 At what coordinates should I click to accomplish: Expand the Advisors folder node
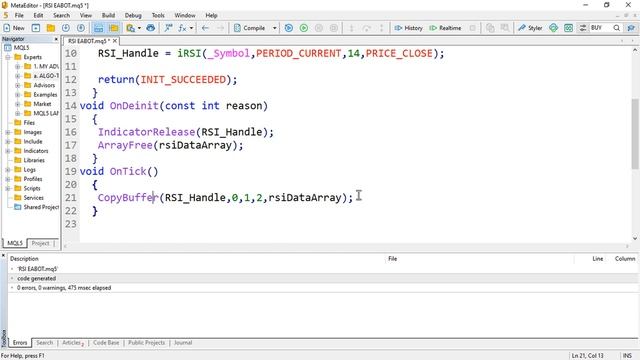coord(18,85)
